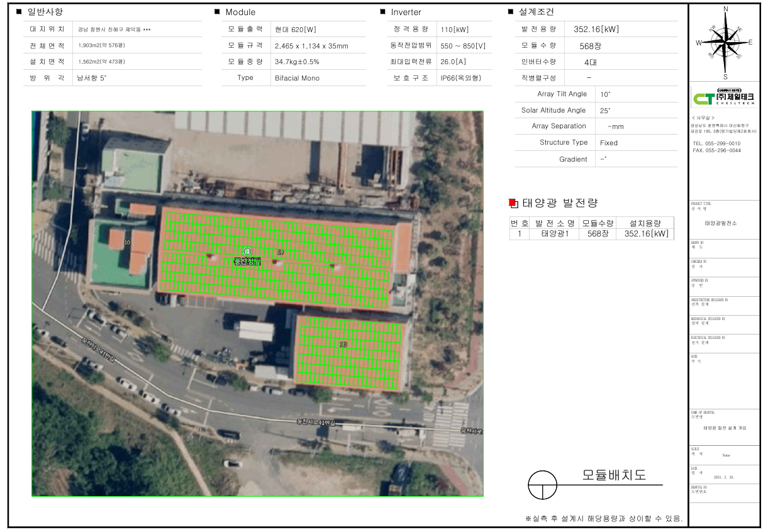Click the 모듈출력 현대 620[W] value
The width and height of the screenshot is (768, 532).
[295, 30]
